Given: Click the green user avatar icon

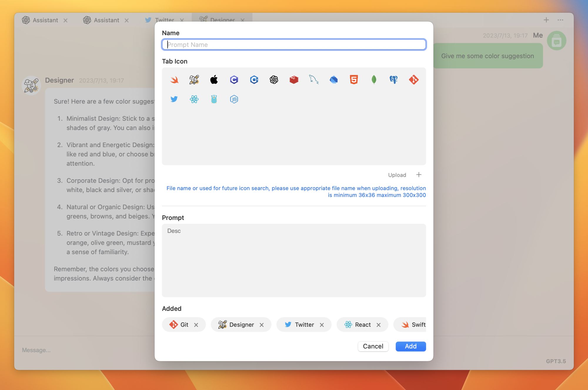Looking at the screenshot, I should tap(557, 41).
